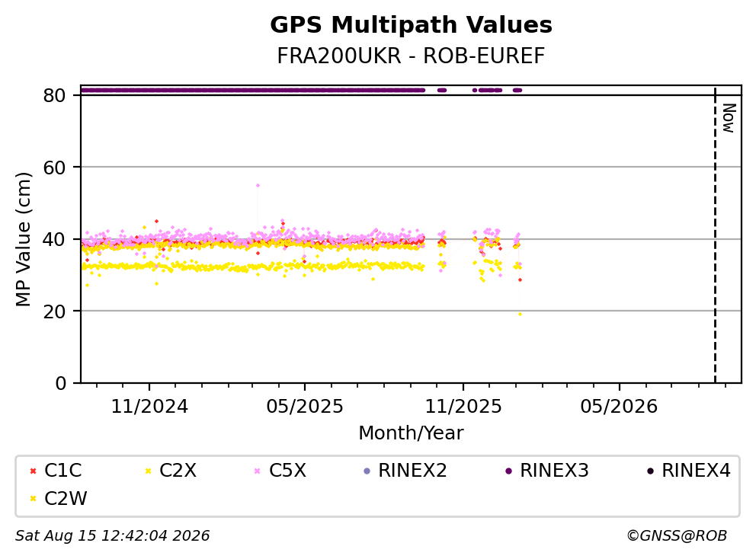Click the GPS Multipath Values title
Image resolution: width=756 pixels, height=559 pixels.
412,25
